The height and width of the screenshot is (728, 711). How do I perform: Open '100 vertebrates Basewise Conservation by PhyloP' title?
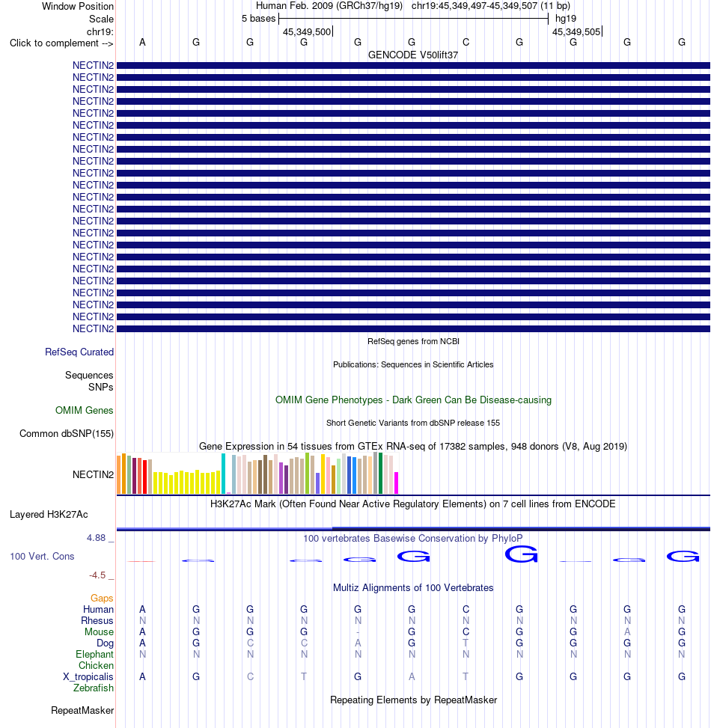(x=413, y=538)
